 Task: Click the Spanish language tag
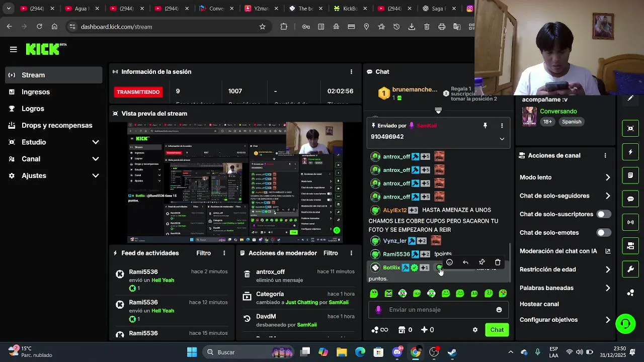click(572, 122)
